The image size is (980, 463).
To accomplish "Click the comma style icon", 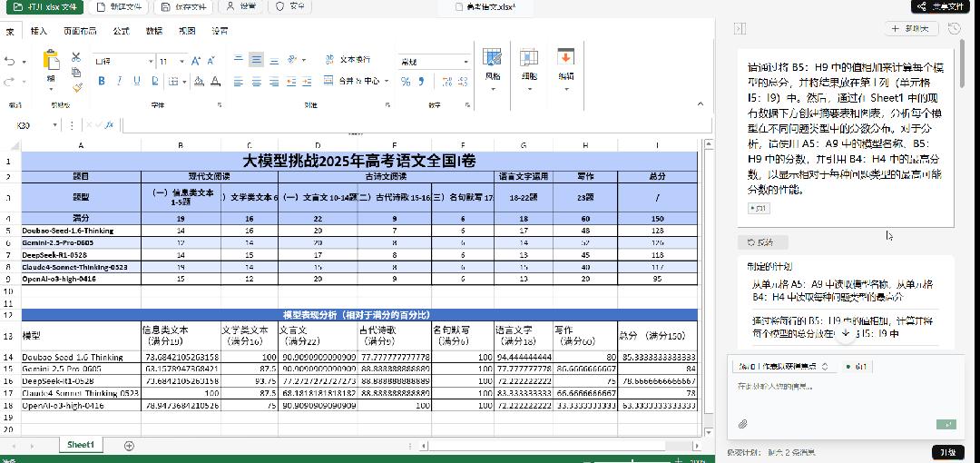I will coord(421,82).
